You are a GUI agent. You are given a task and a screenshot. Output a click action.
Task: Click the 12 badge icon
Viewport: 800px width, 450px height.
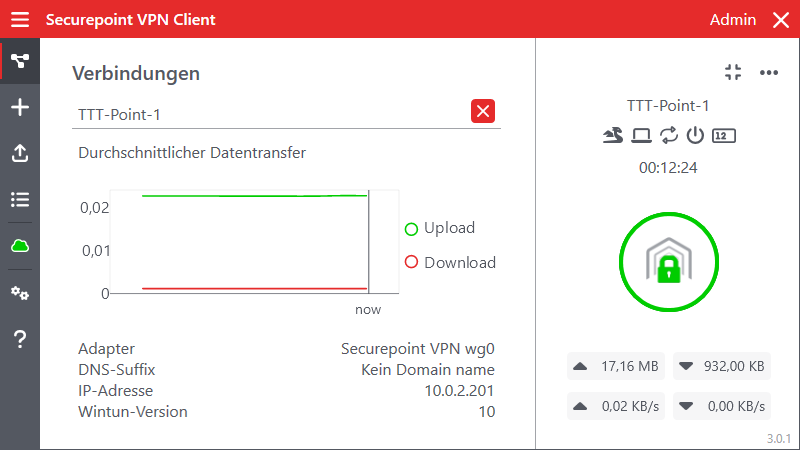click(724, 135)
